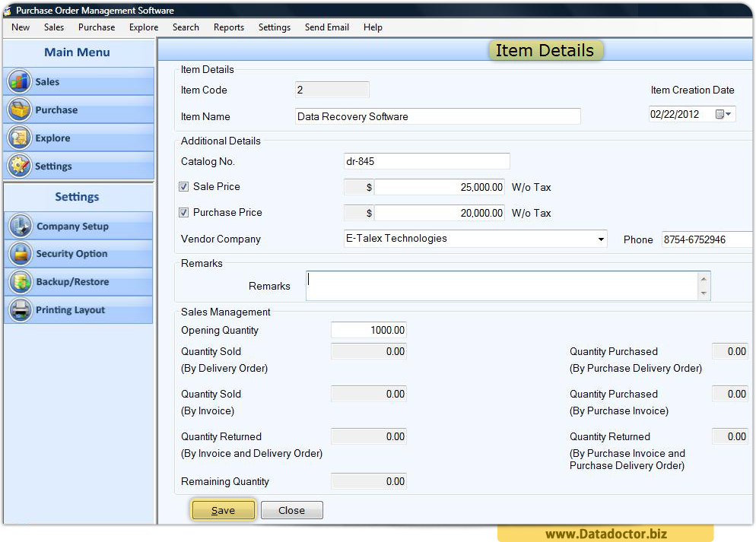This screenshot has height=542, width=756.
Task: Open the Vendor Company dropdown
Action: coord(602,238)
